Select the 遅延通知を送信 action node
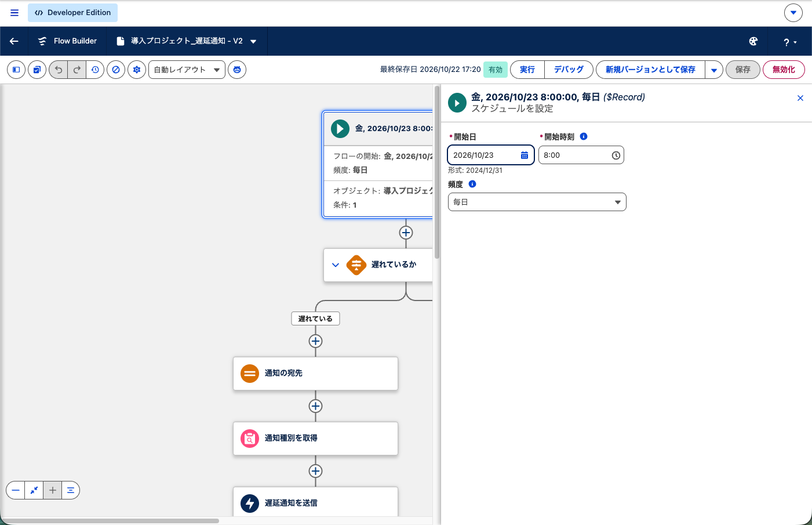Viewport: 812px width, 525px height. 315,502
